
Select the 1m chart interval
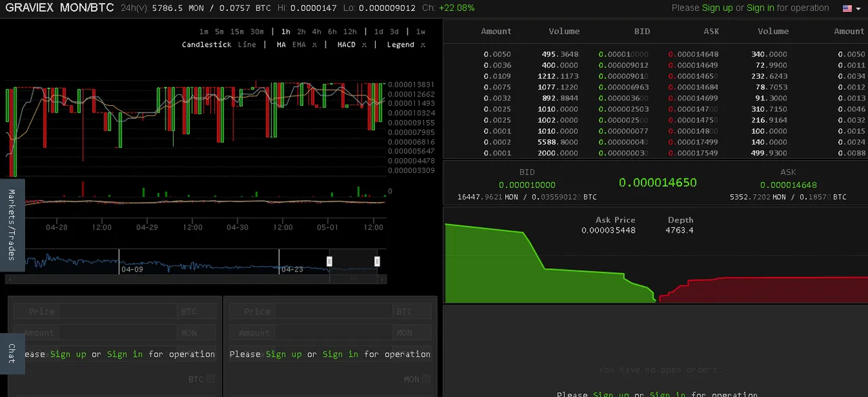point(203,31)
